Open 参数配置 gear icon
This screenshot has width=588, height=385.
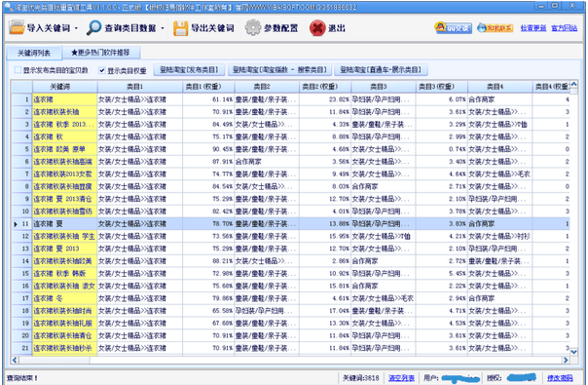tap(253, 28)
